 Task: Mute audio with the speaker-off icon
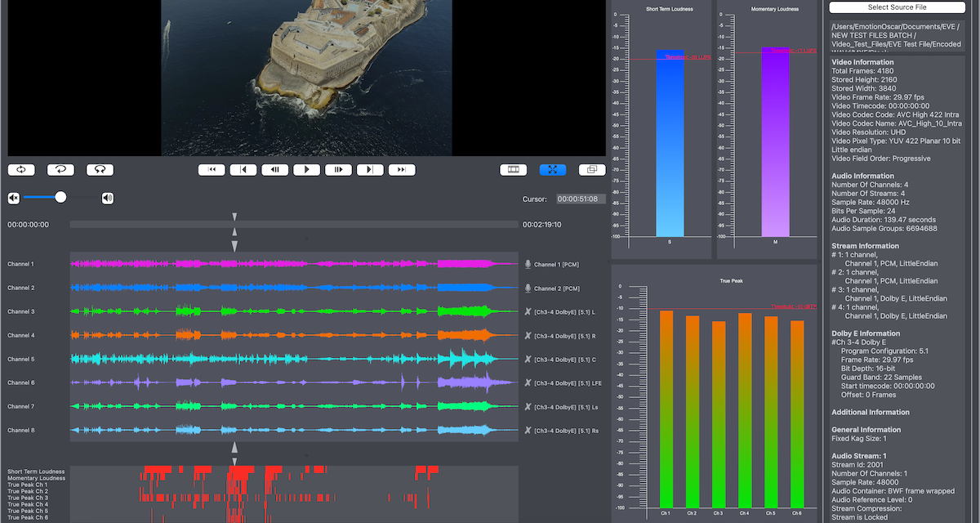pos(14,198)
